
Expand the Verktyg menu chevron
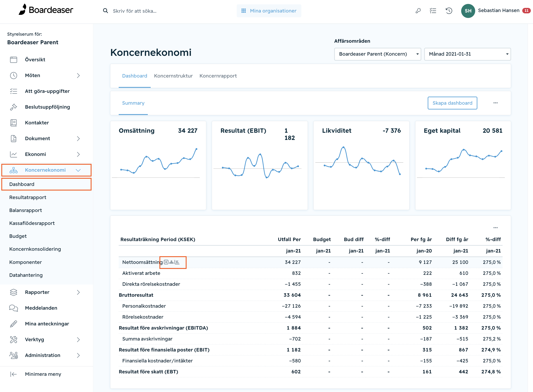point(78,340)
